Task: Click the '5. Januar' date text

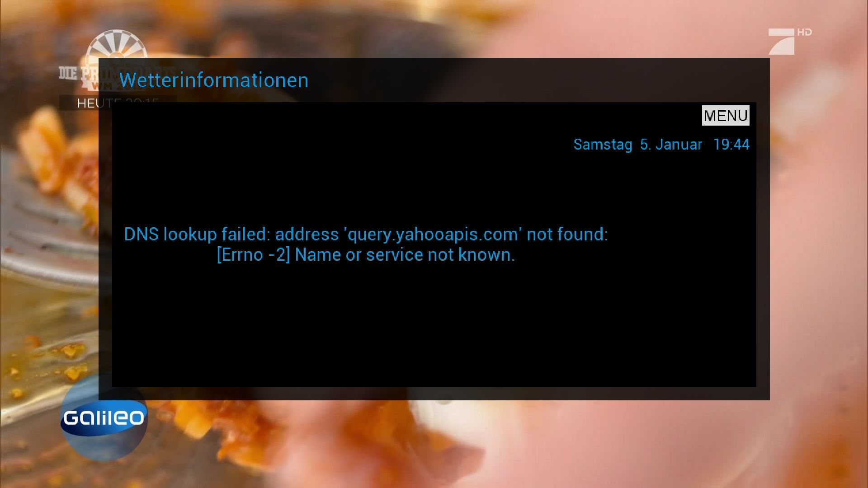Action: pos(671,145)
